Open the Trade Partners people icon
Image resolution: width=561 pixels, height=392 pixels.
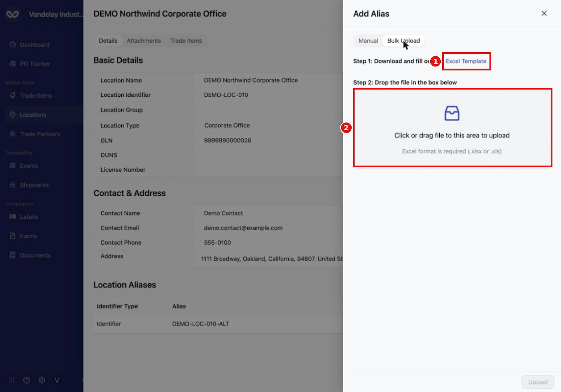[x=12, y=134]
